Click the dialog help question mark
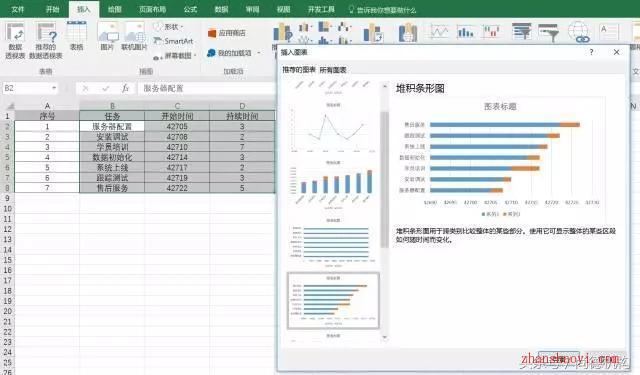The height and width of the screenshot is (375, 640). point(591,52)
